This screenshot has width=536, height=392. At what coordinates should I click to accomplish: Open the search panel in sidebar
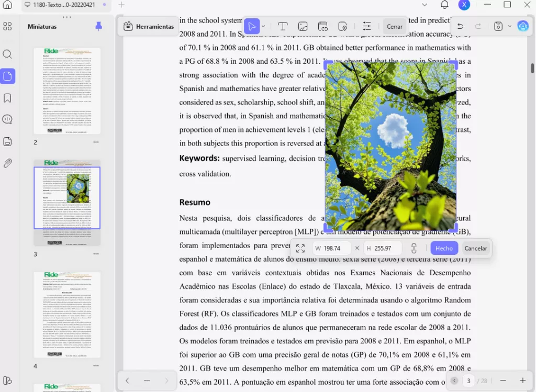[7, 54]
